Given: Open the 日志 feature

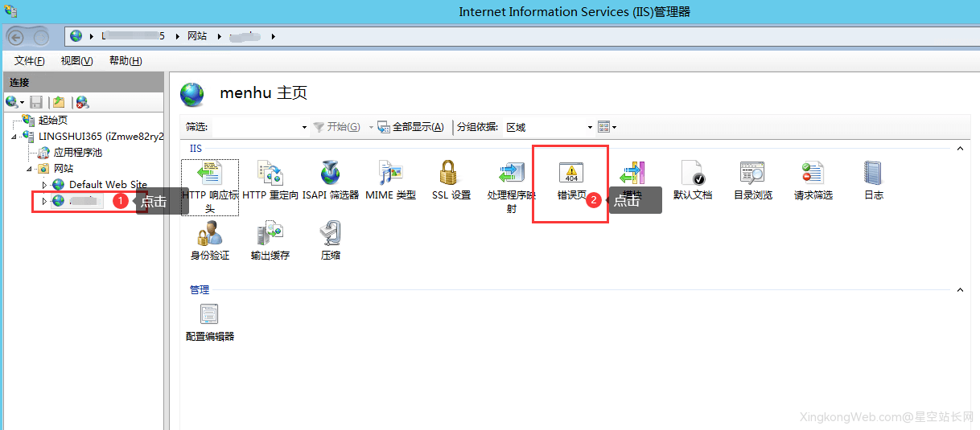Looking at the screenshot, I should tap(873, 181).
